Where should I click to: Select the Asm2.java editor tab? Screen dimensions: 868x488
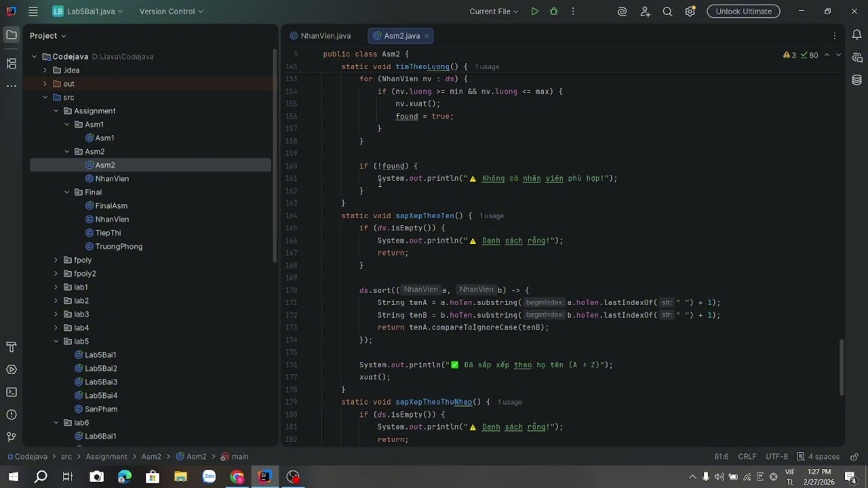401,36
